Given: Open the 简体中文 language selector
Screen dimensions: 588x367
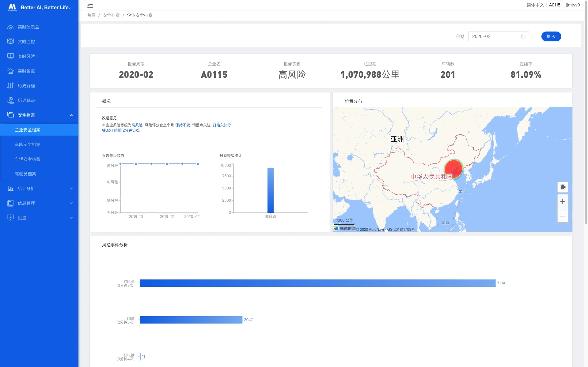Looking at the screenshot, I should click(535, 5).
